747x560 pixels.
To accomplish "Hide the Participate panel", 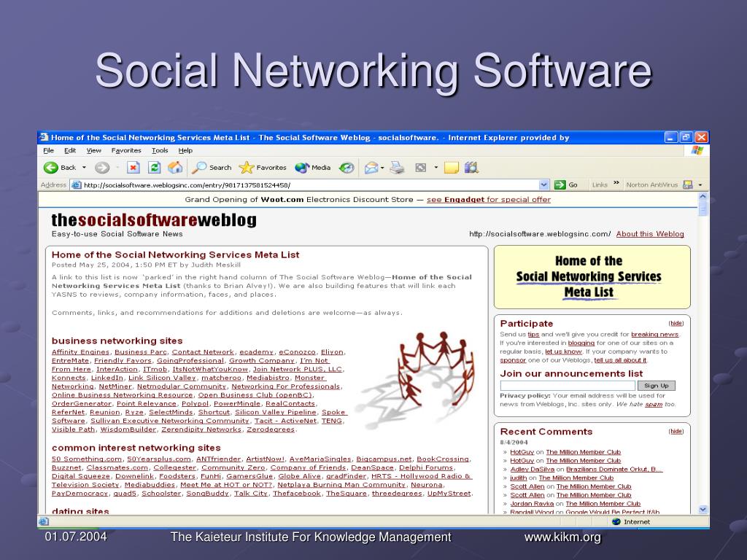I will click(x=676, y=323).
